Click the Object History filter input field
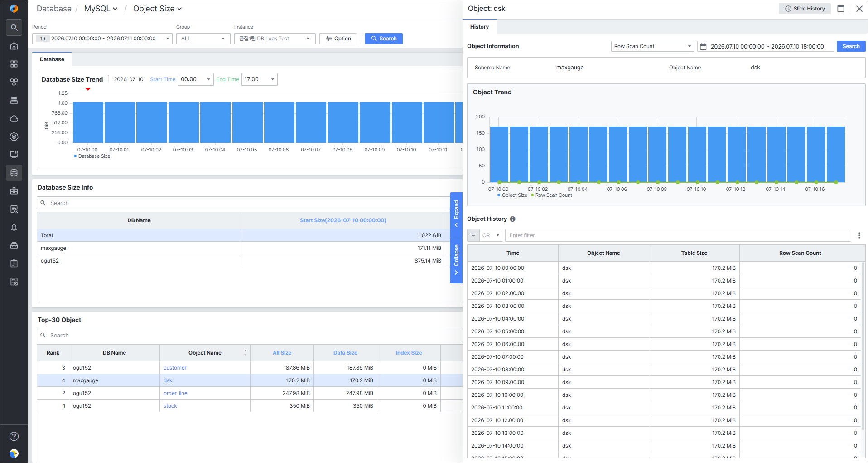The width and height of the screenshot is (868, 463). tap(678, 235)
